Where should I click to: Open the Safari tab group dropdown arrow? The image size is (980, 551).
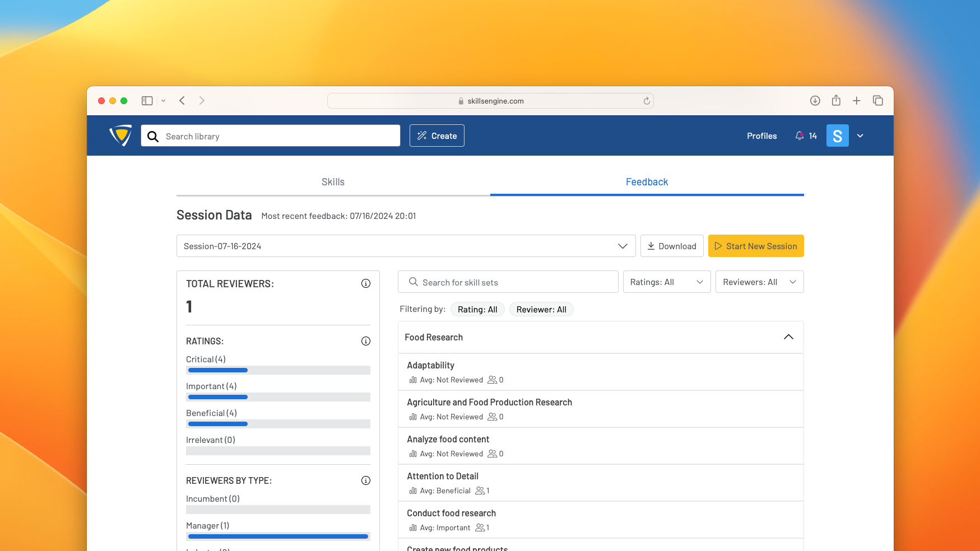[x=164, y=101]
